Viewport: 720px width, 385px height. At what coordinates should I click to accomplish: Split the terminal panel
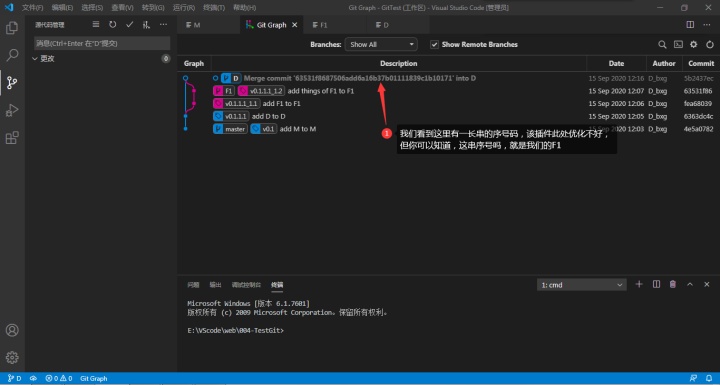click(x=656, y=284)
